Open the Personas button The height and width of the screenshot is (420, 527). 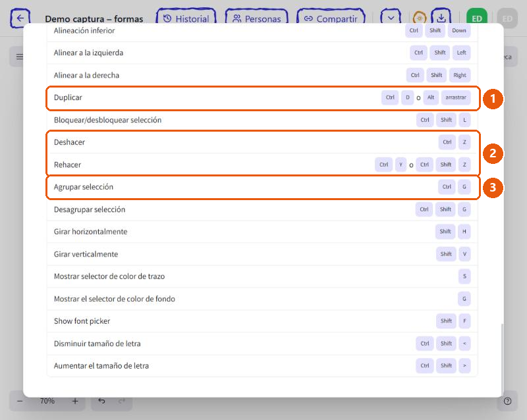pos(256,18)
